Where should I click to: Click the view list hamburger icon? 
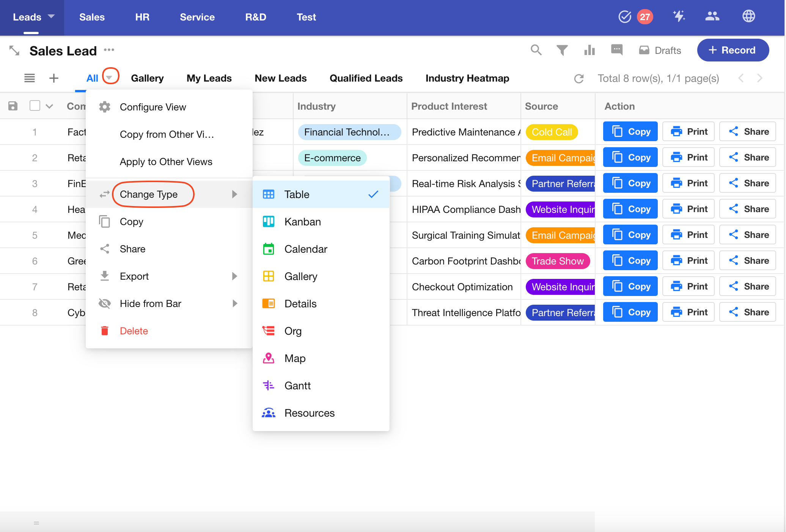pyautogui.click(x=30, y=78)
